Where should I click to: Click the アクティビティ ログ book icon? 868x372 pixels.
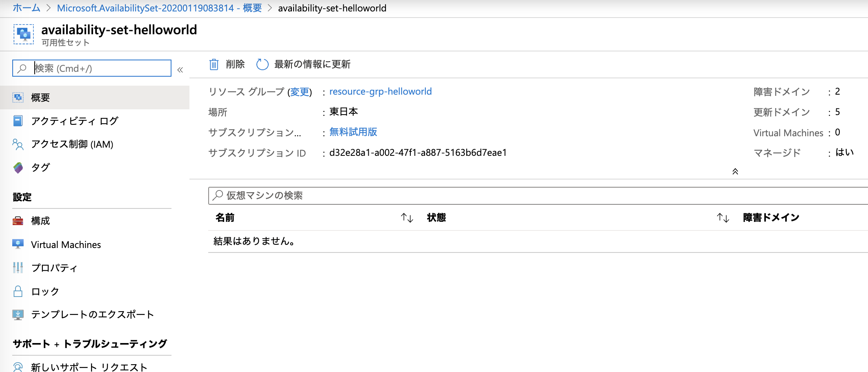coord(18,121)
